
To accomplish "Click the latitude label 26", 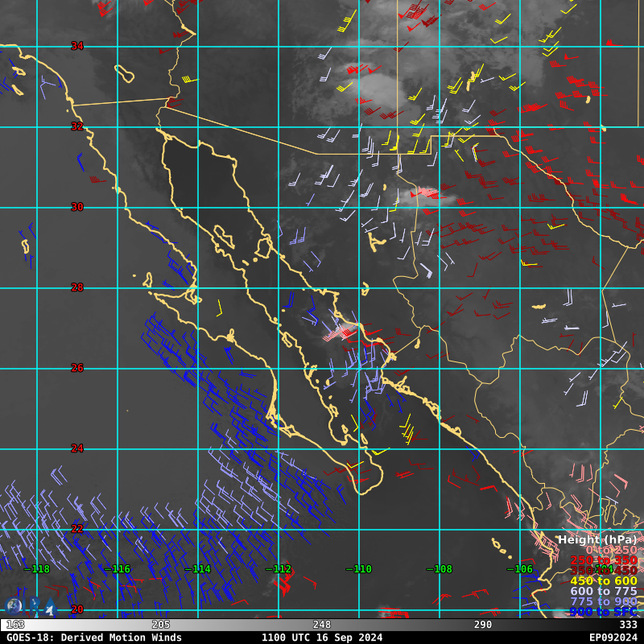I will (x=77, y=368).
